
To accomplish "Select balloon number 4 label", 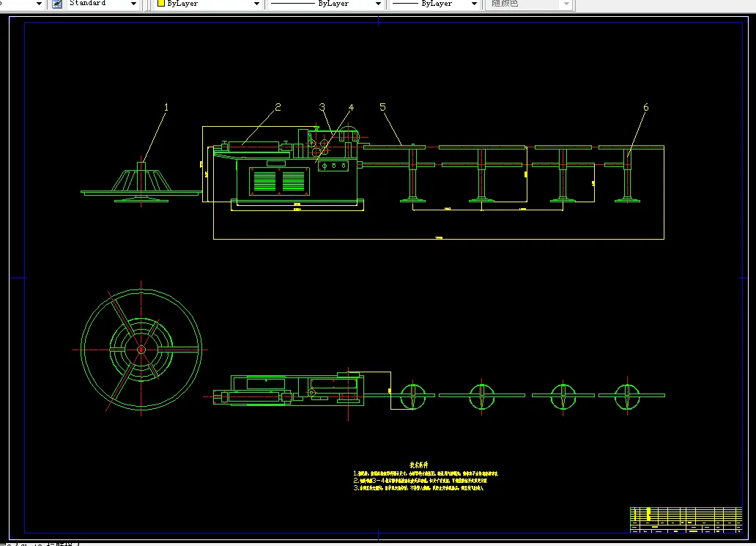I will [351, 107].
